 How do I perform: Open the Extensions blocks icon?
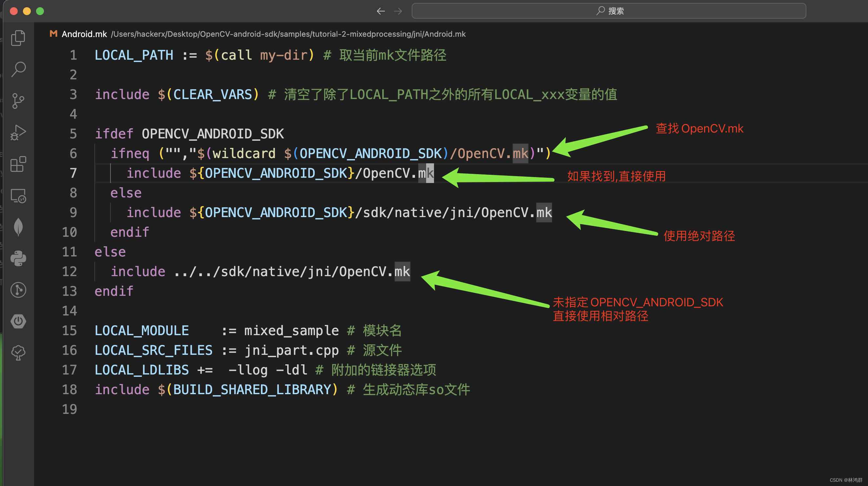18,164
